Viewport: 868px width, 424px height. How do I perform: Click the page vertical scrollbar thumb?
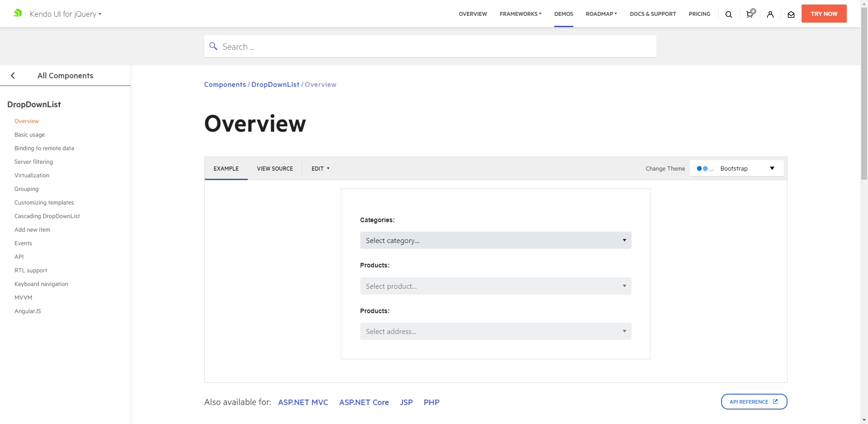(864, 94)
